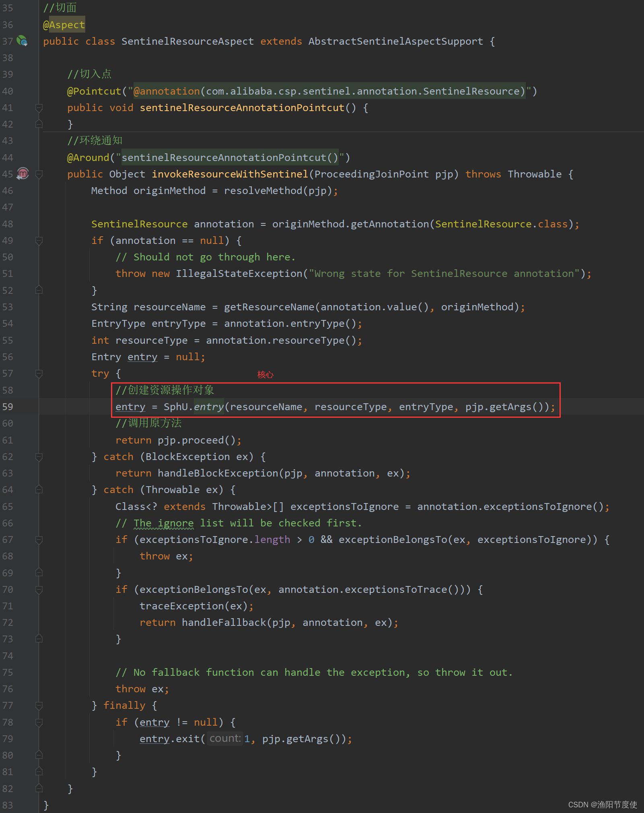Click the //调用原方法 comment on line 60
Screen dimensions: 644x813
coord(148,423)
